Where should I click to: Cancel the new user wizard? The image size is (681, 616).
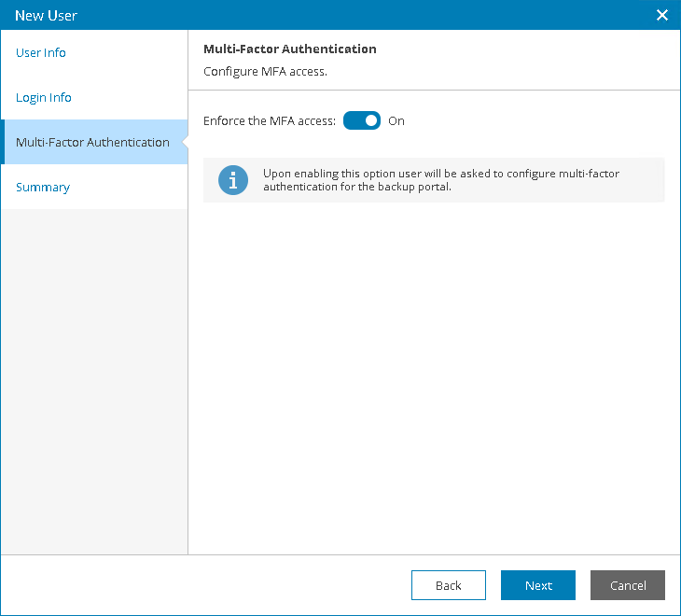[628, 585]
